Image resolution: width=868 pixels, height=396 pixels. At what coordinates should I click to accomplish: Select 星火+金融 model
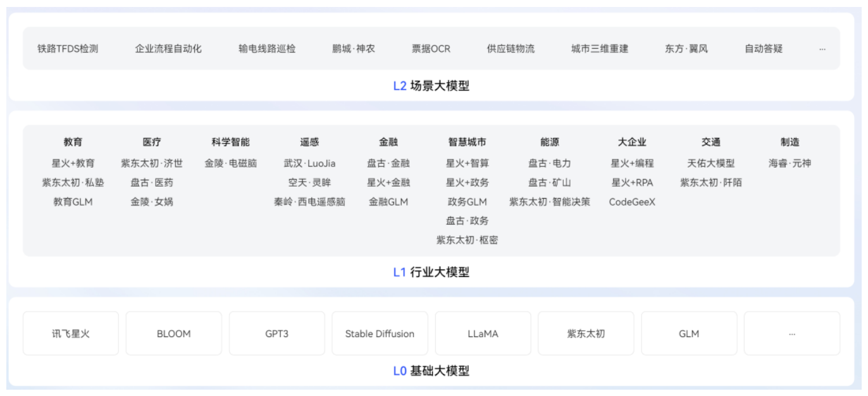[388, 183]
